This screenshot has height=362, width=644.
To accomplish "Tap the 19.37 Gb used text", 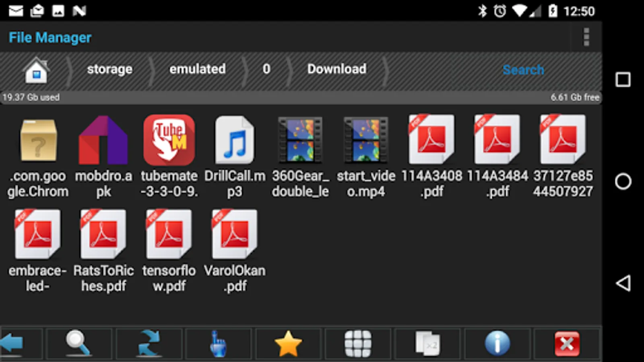I will click(x=31, y=97).
